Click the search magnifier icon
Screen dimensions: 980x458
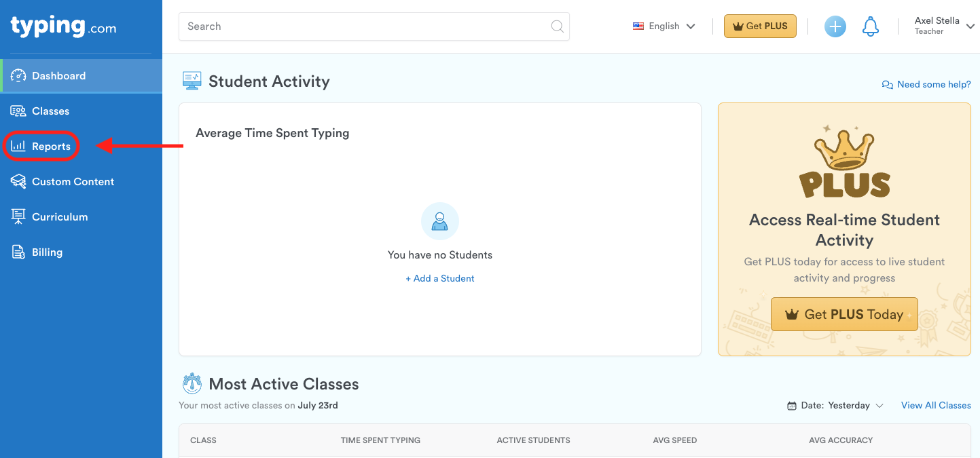tap(557, 26)
